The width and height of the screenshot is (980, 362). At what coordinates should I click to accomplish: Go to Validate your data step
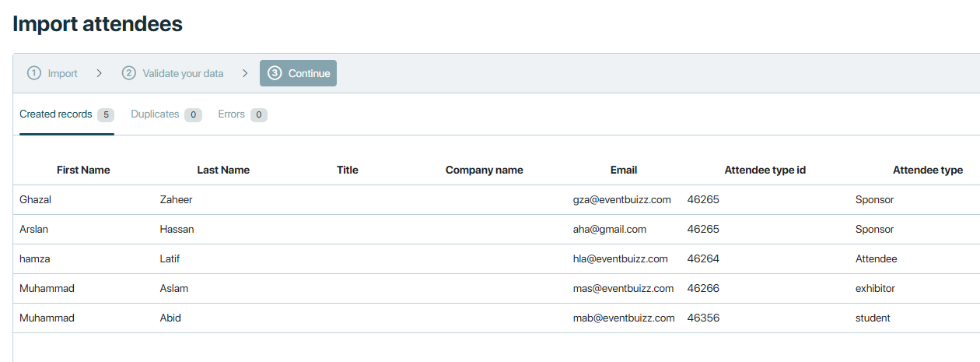point(183,73)
